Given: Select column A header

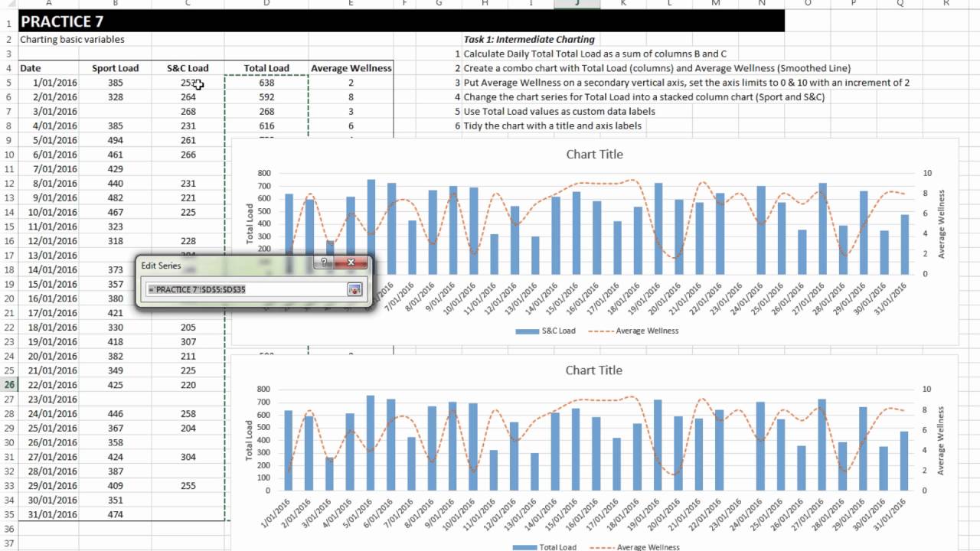Looking at the screenshot, I should (x=47, y=4).
